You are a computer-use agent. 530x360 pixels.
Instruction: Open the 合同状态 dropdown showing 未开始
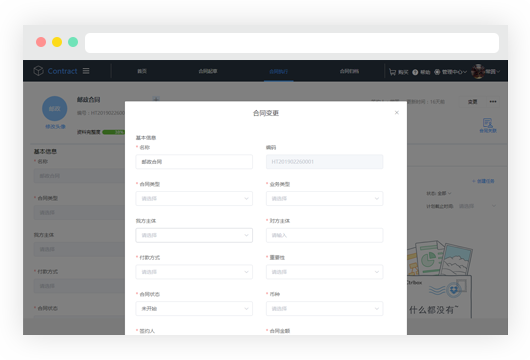[x=194, y=309]
